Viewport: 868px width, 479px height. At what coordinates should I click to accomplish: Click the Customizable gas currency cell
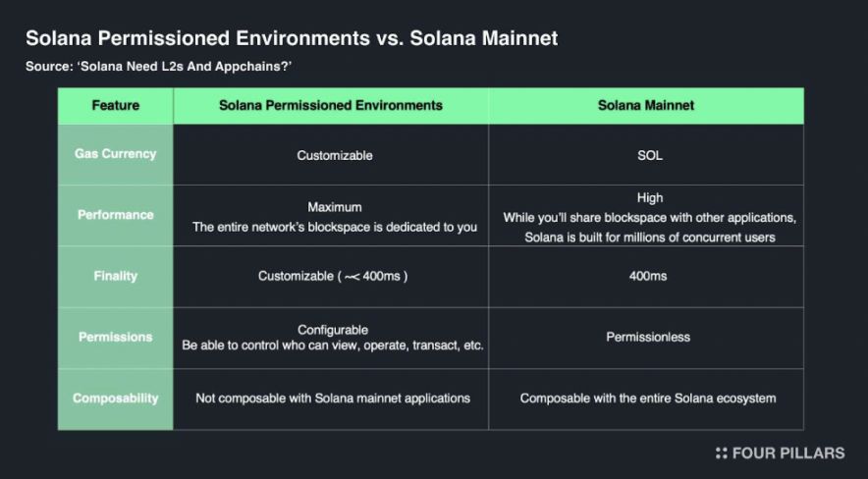(331, 155)
